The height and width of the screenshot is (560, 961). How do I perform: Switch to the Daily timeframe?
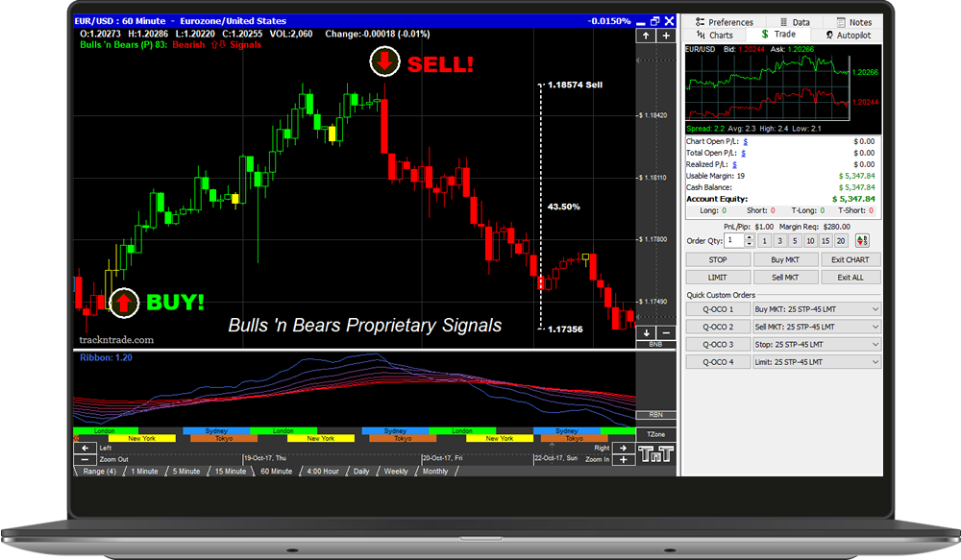[361, 472]
